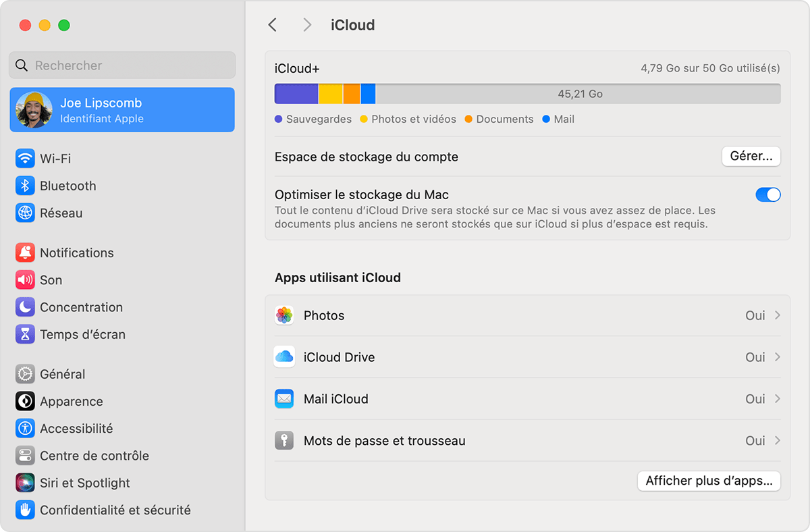
Task: Toggle Optimiser le stockage du Mac
Action: click(x=767, y=195)
